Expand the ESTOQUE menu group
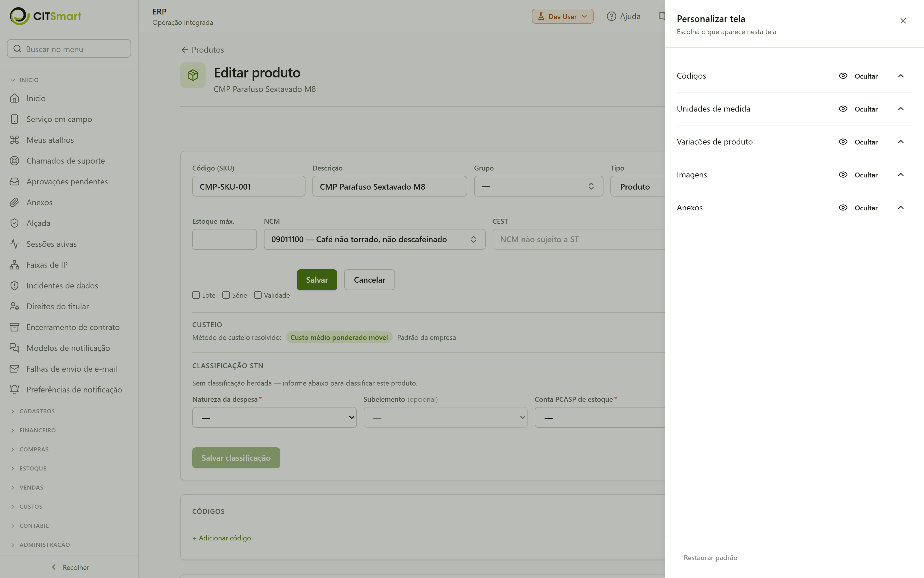The image size is (924, 578). (x=29, y=469)
